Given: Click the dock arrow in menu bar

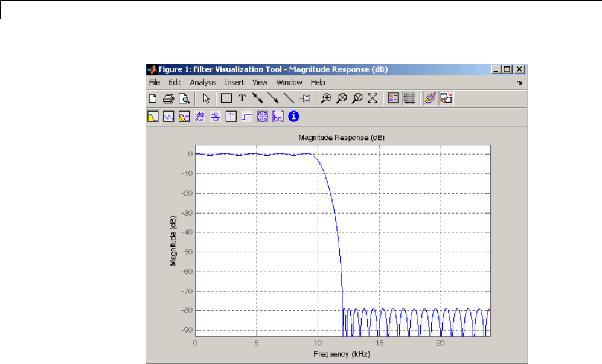Looking at the screenshot, I should 519,83.
